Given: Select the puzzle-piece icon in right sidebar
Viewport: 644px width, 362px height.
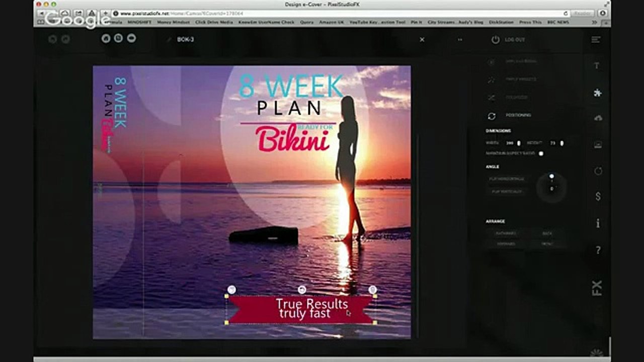Looking at the screenshot, I should [598, 93].
